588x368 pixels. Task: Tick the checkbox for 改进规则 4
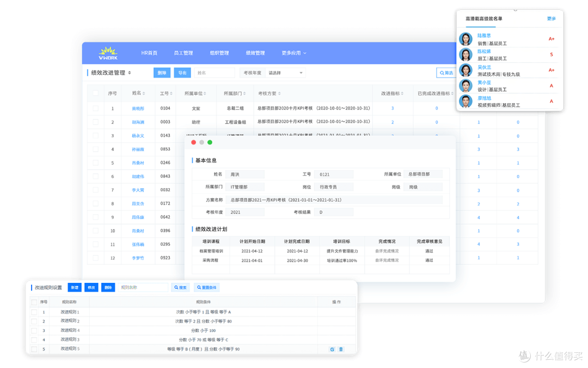(x=34, y=330)
